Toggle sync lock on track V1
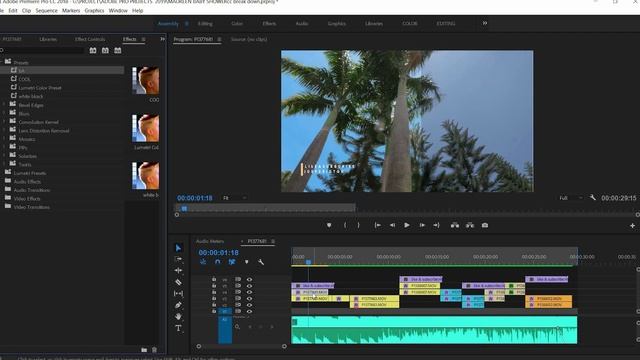The image size is (640, 360). point(238,311)
